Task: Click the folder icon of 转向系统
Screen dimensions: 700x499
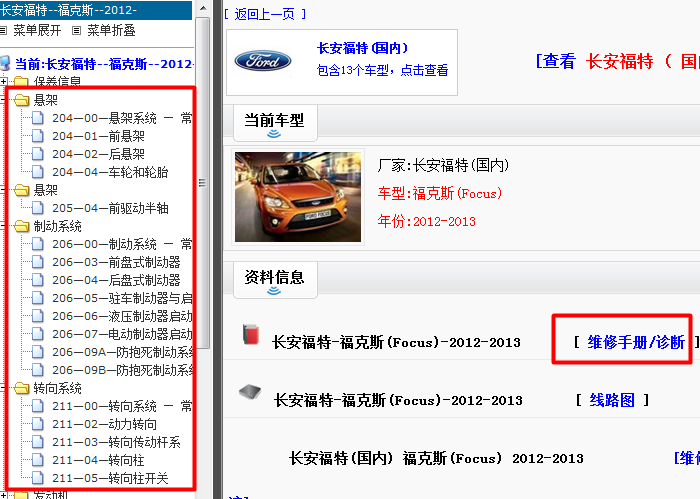Action: pos(21,388)
